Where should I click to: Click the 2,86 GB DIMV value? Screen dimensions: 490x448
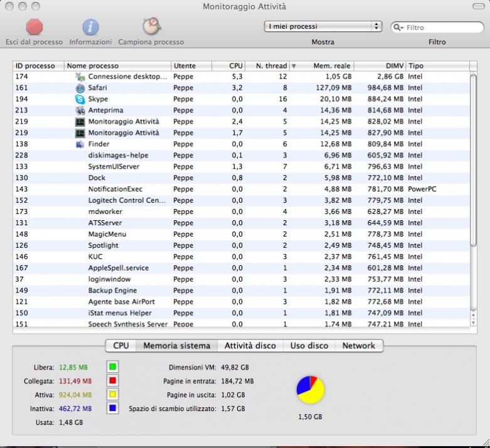(390, 77)
